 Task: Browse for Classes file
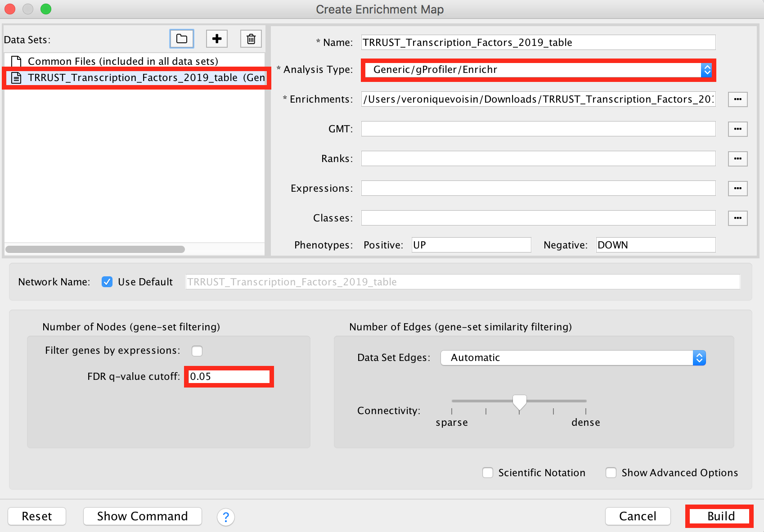(x=737, y=218)
